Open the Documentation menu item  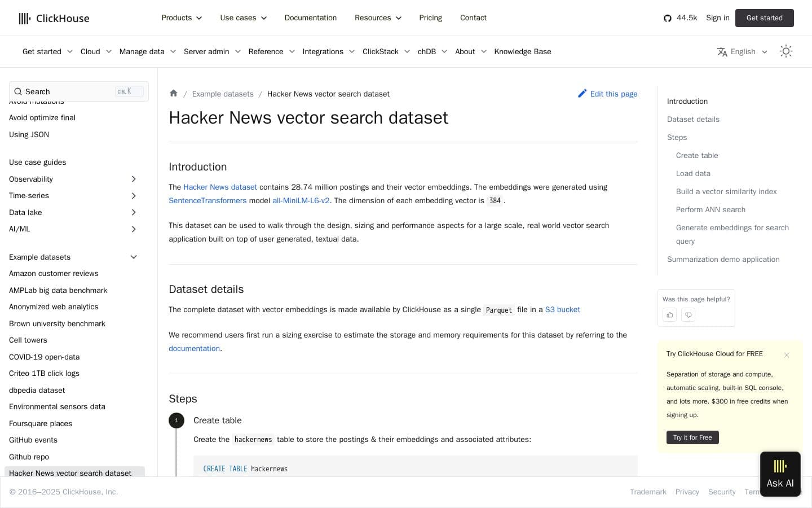(x=311, y=17)
